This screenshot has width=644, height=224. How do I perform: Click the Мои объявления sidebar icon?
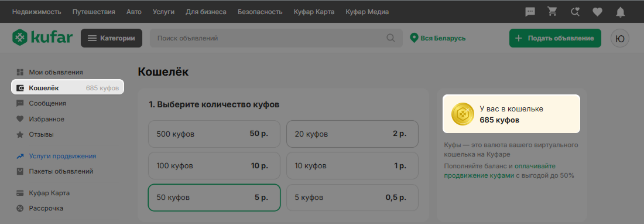click(x=20, y=72)
